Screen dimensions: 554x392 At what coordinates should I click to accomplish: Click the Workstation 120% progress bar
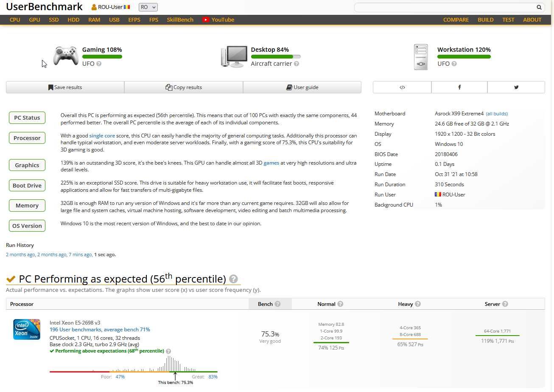pos(464,56)
